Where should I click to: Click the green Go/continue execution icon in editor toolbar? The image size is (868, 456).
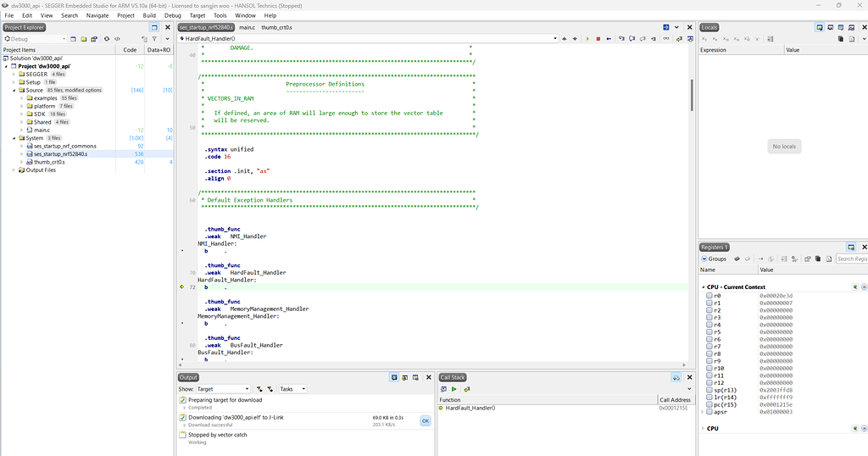click(x=587, y=39)
